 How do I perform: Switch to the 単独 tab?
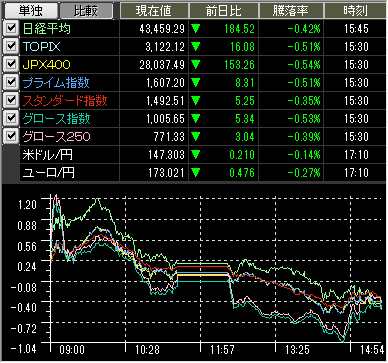coord(31,11)
